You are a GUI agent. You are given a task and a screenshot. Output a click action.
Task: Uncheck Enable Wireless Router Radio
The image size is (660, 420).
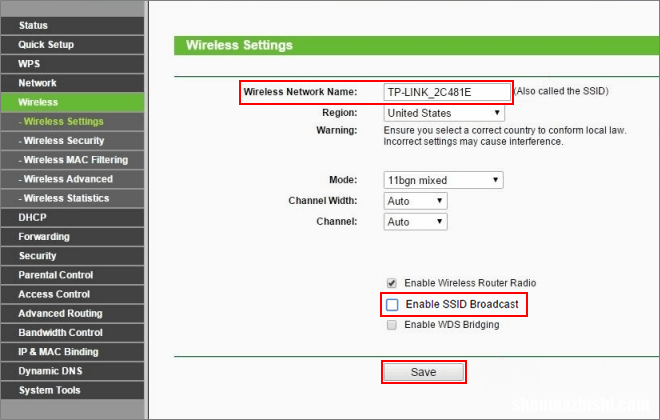[x=391, y=283]
